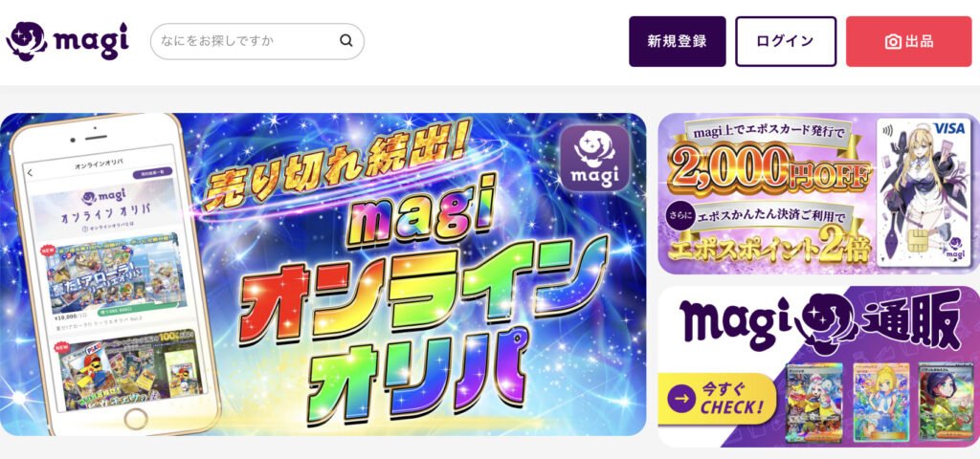Viewport: 980px width, 459px height.
Task: Click the purple magi app icon on banner
Action: click(594, 158)
